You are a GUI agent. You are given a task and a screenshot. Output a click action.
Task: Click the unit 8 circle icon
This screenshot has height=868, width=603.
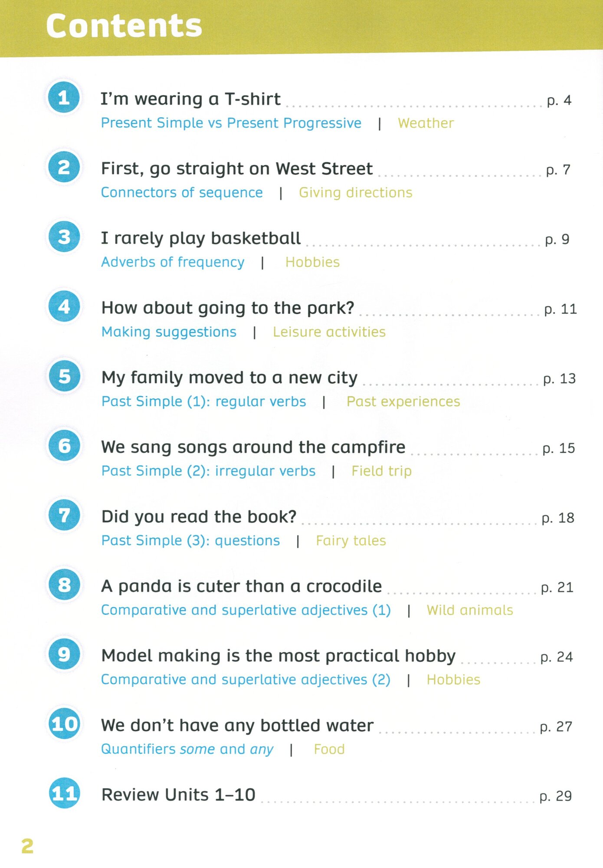click(x=64, y=585)
